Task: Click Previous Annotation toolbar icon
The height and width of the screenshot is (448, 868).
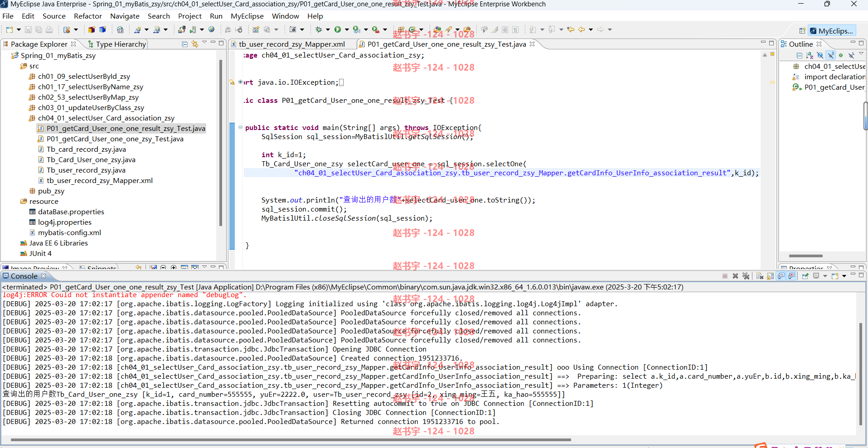Action: [x=552, y=29]
